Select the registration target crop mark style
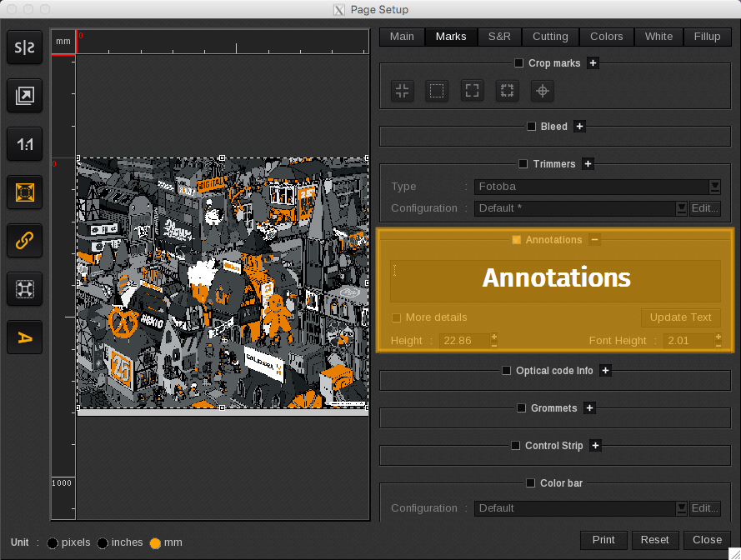This screenshot has width=741, height=560. 542,91
